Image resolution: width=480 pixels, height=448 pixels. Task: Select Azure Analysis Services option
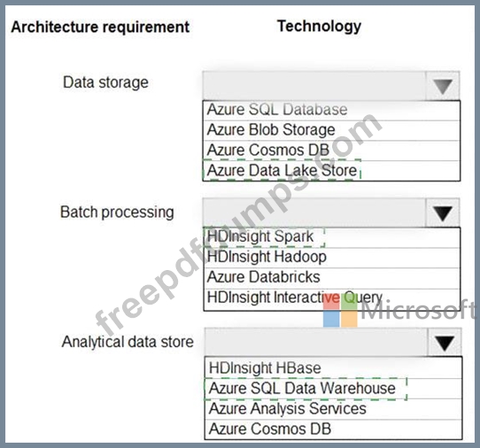click(x=333, y=409)
